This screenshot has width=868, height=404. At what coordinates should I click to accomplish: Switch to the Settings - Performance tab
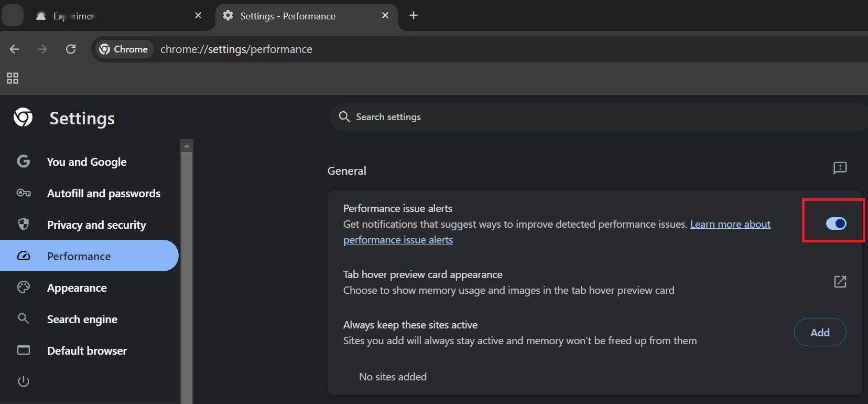306,16
